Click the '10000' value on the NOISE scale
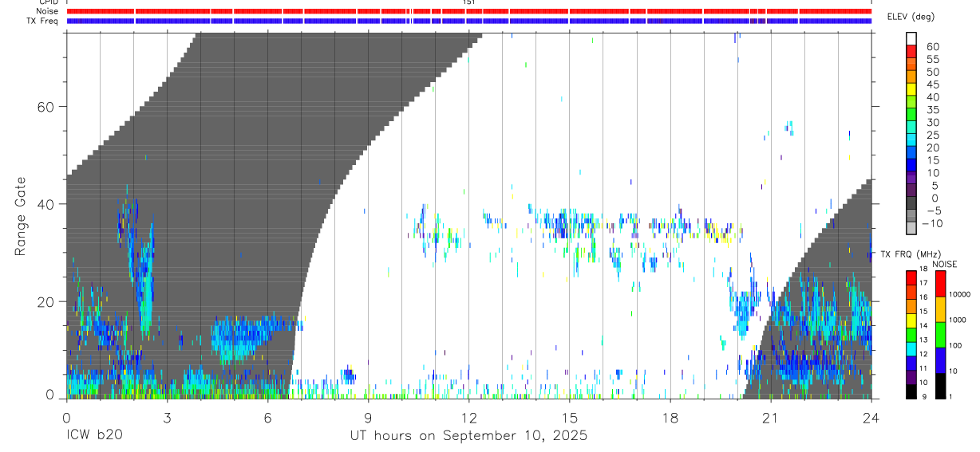This screenshot has height=452, width=980. click(x=958, y=294)
